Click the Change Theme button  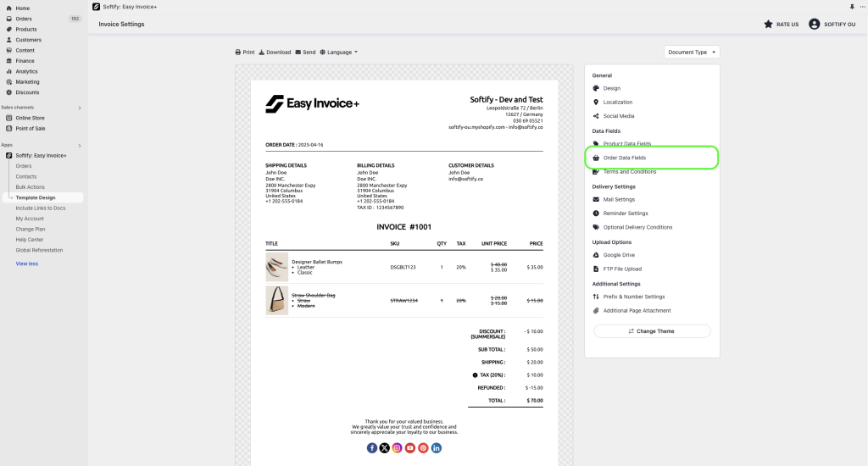[x=652, y=331]
